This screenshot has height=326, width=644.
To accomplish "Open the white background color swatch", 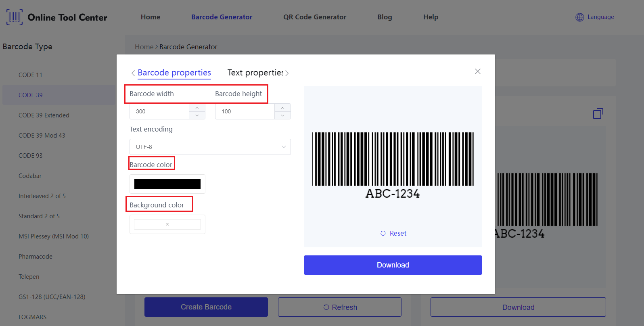I will [x=167, y=224].
